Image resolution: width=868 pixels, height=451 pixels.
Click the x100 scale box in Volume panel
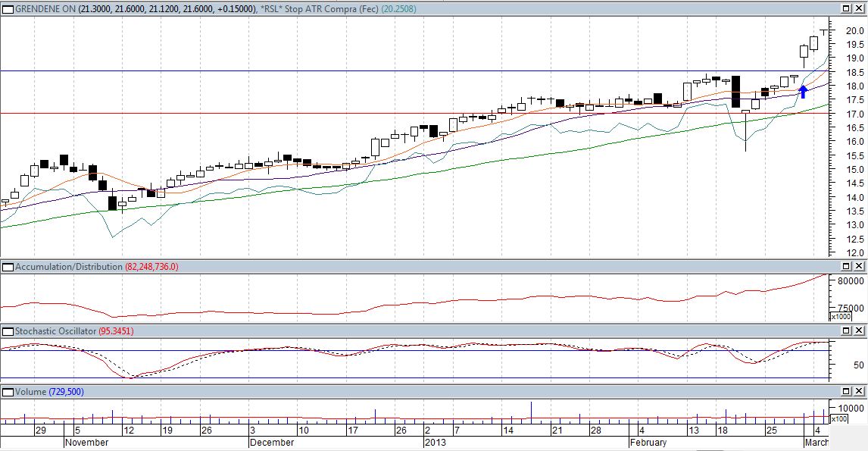pyautogui.click(x=839, y=418)
